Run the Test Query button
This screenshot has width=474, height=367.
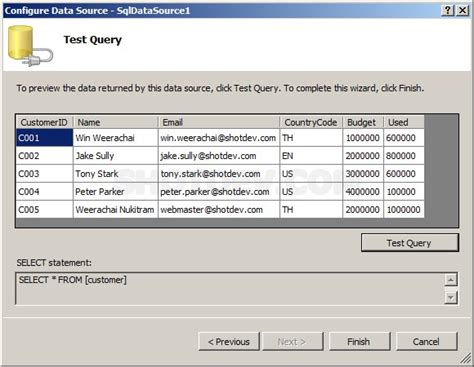[410, 243]
